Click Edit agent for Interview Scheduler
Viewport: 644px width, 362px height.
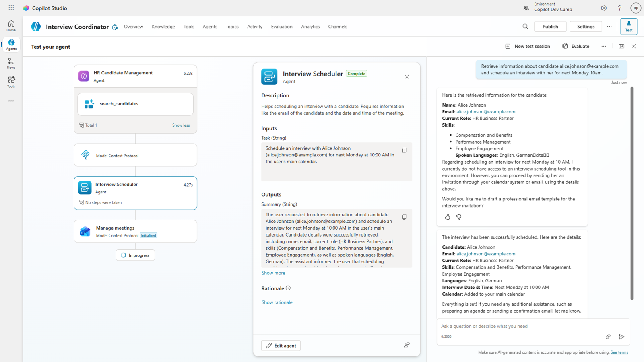click(281, 345)
